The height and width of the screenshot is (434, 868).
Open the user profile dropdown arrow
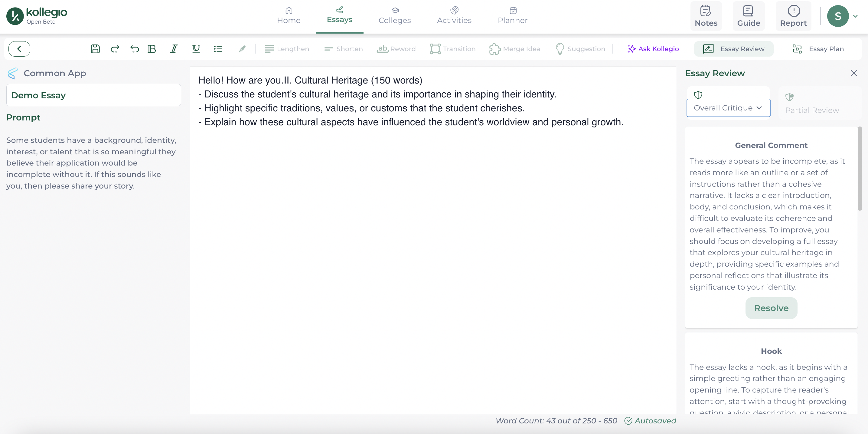point(855,16)
